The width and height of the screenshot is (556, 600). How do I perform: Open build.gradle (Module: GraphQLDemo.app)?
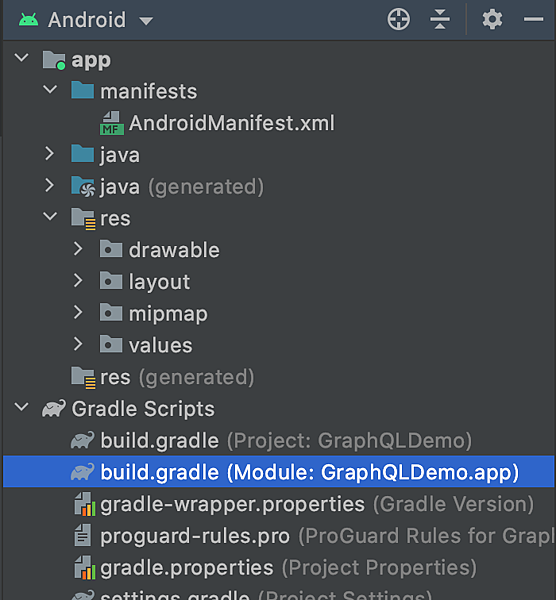pos(310,473)
